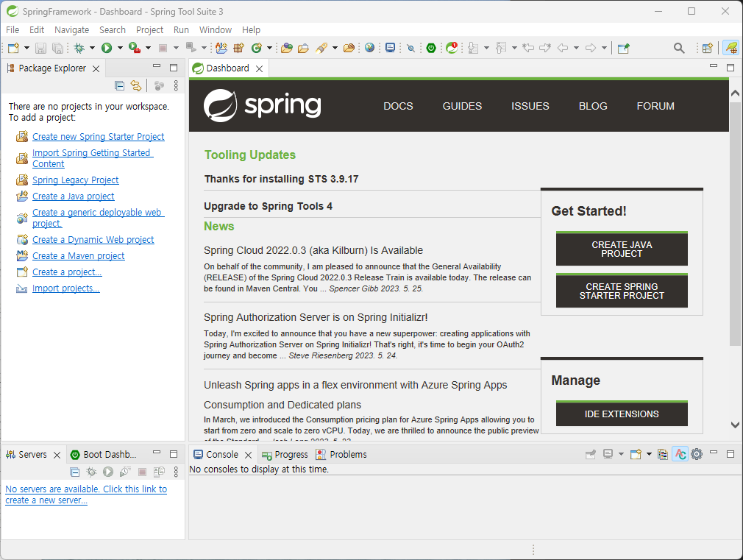This screenshot has height=560, width=743.
Task: Open the Debug configurations dropdown arrow
Action: coord(92,48)
